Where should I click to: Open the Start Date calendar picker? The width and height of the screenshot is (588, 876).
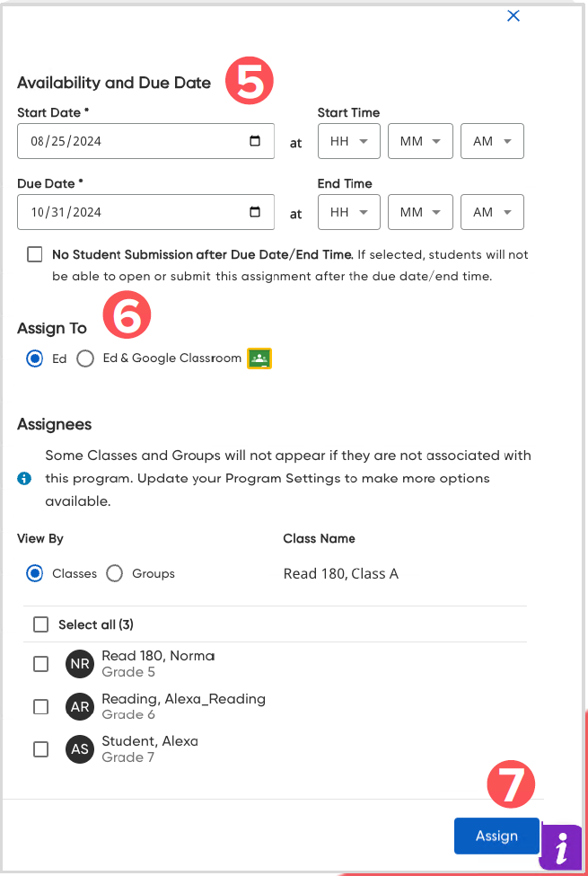[x=254, y=141]
